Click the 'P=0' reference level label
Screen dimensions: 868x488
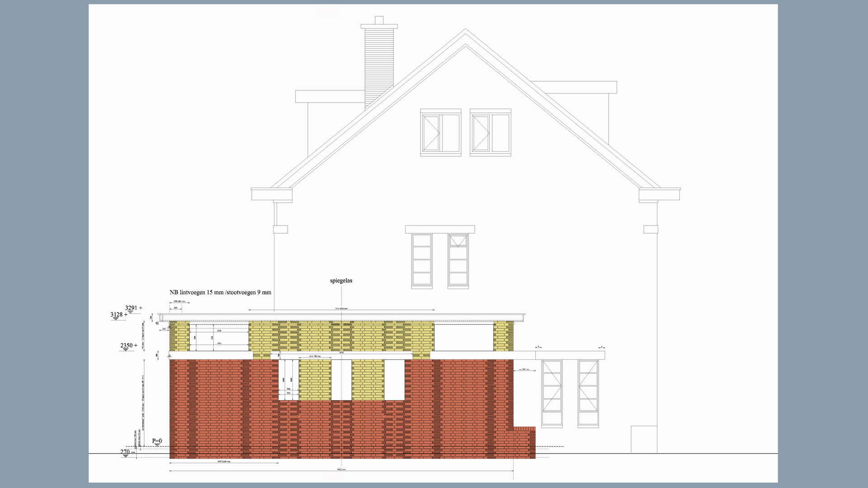157,441
